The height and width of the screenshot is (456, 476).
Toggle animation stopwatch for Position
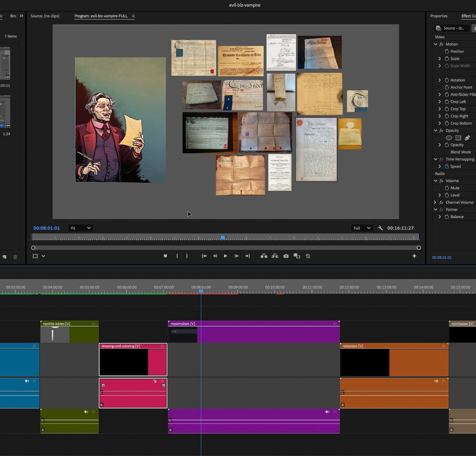tap(447, 51)
